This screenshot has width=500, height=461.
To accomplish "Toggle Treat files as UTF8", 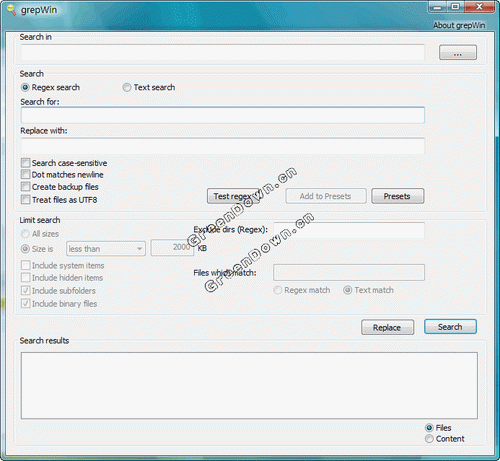I will click(25, 199).
